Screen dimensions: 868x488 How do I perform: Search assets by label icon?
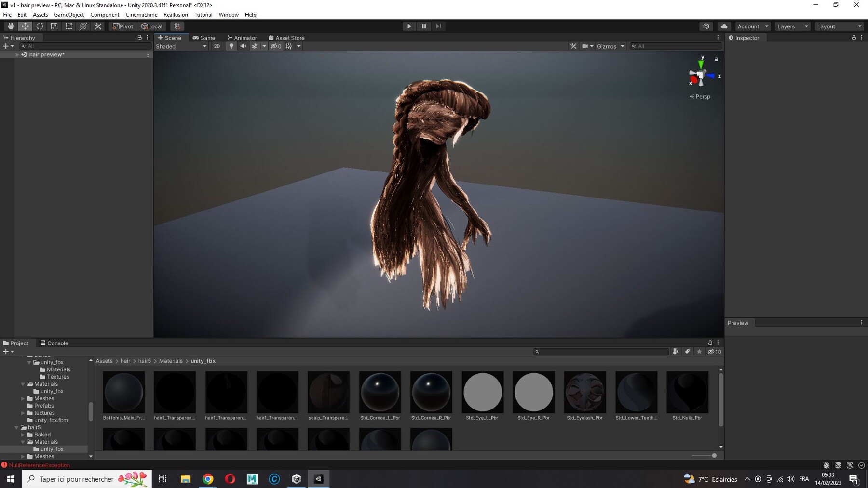click(x=687, y=352)
